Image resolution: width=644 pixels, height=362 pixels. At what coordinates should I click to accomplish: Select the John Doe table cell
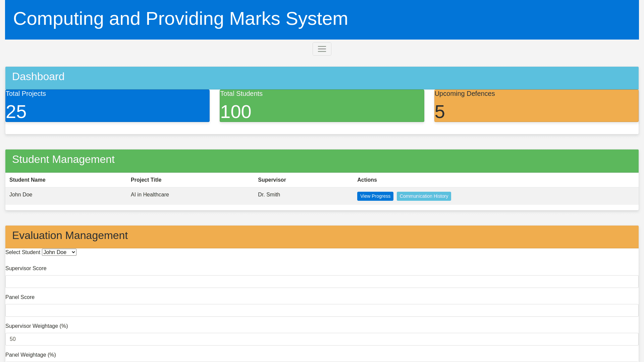tap(21, 195)
